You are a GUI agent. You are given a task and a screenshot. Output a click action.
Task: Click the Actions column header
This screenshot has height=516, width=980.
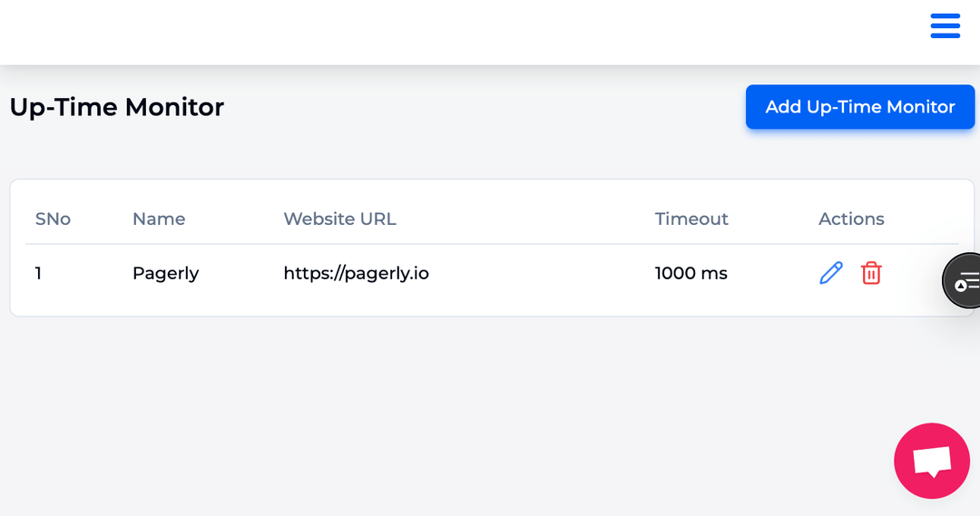click(x=851, y=219)
